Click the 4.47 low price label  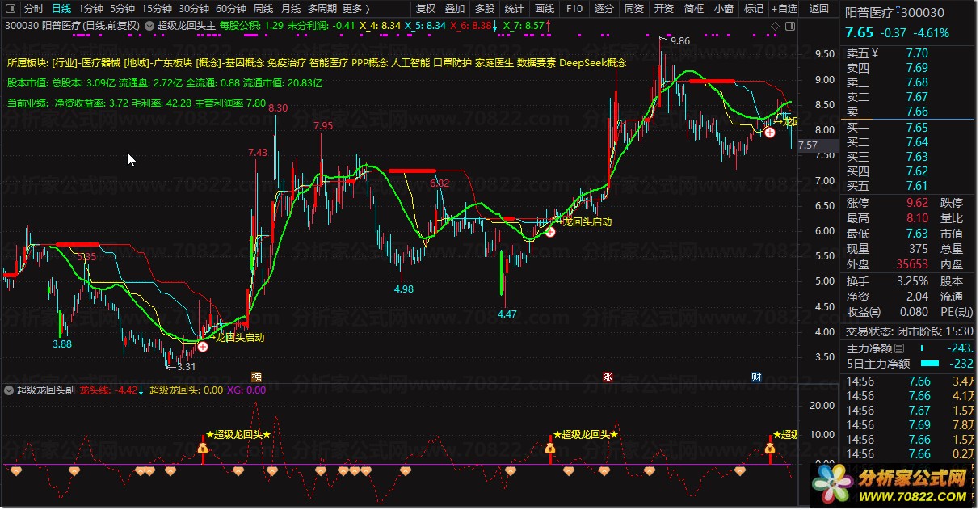[507, 314]
